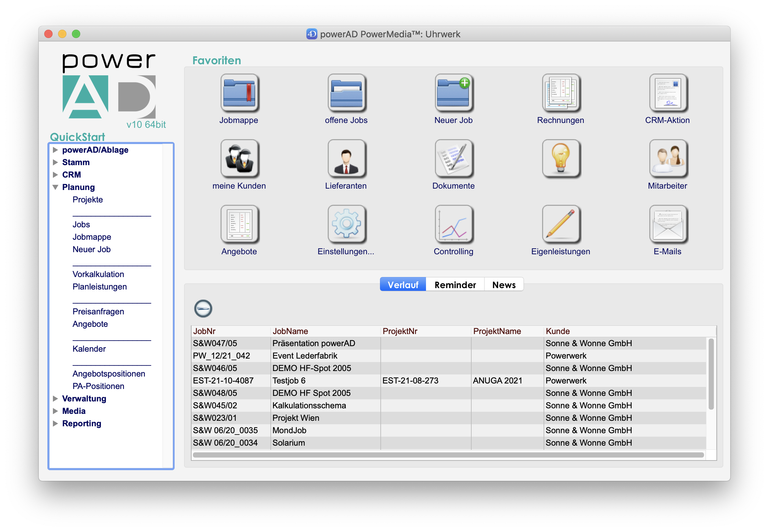Expand the powerAD/Ablage tree node
Image resolution: width=769 pixels, height=532 pixels.
[55, 150]
